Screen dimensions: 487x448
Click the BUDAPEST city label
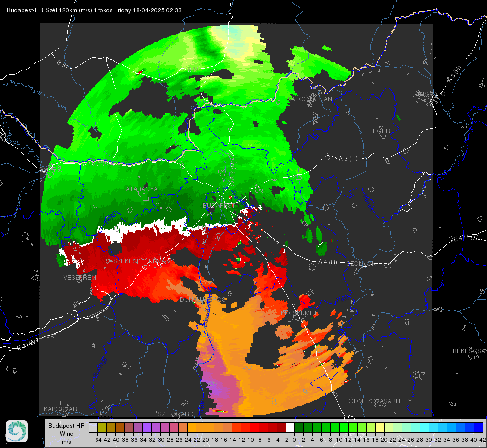pos(218,205)
